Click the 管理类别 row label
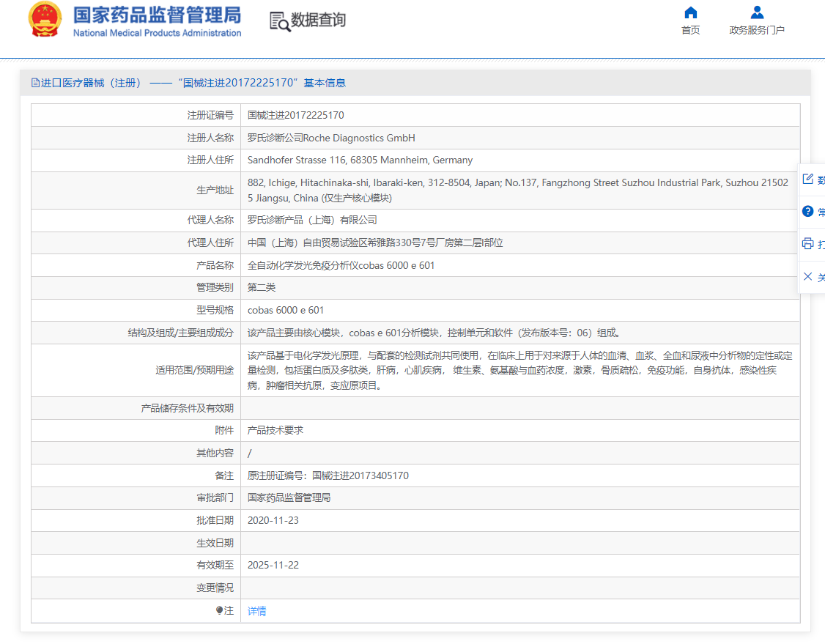 (215, 287)
